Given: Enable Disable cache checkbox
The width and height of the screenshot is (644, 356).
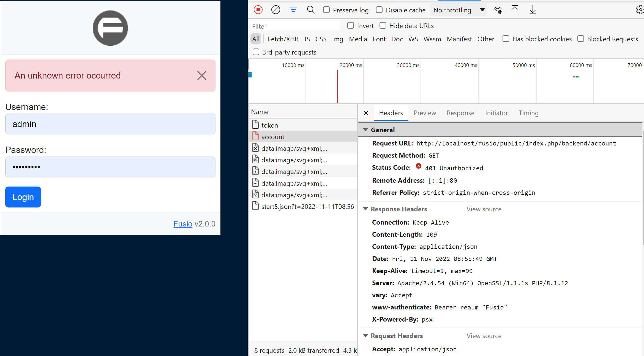Looking at the screenshot, I should pos(379,10).
